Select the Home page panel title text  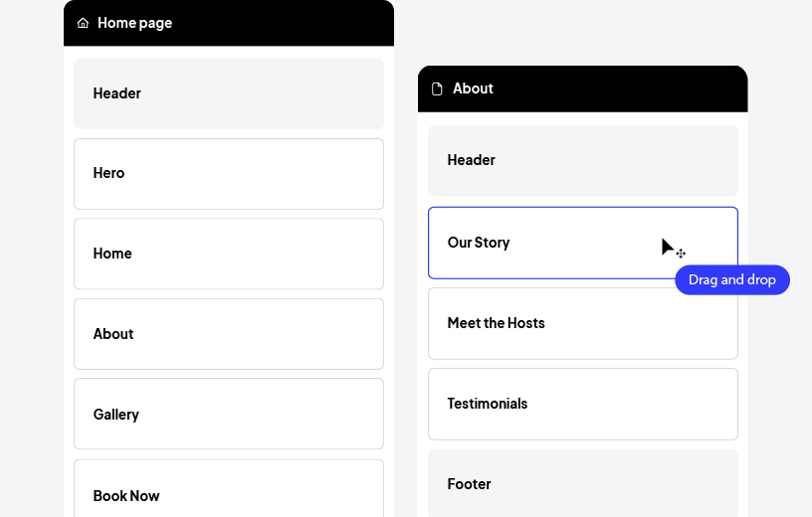pos(134,23)
